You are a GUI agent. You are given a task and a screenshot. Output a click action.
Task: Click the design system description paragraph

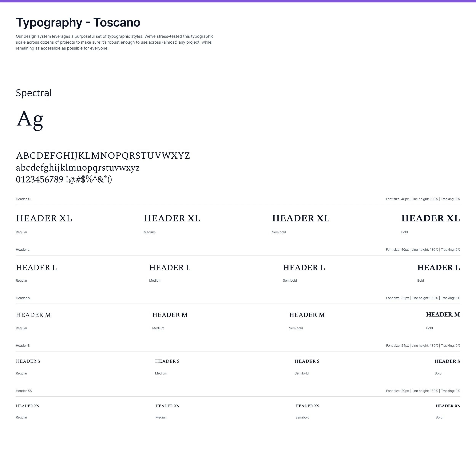(x=115, y=42)
